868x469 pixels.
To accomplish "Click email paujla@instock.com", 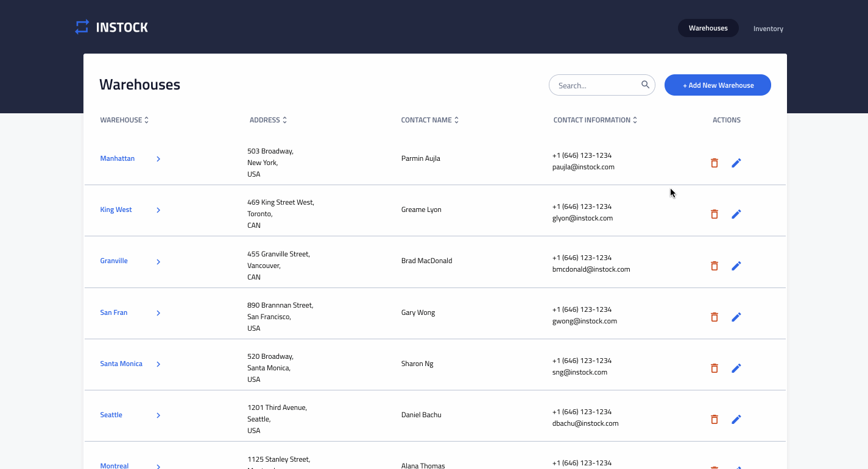I will (x=584, y=167).
